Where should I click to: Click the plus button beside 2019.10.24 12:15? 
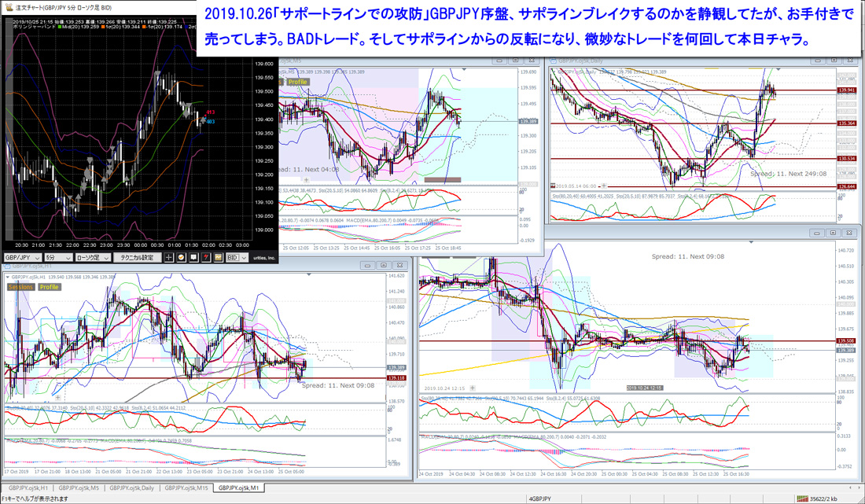click(473, 388)
